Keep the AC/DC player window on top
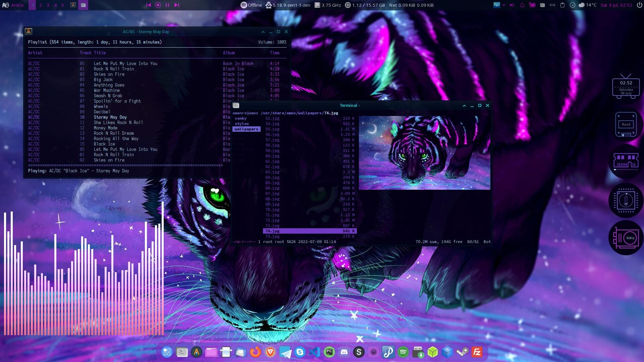644x362 pixels. (263, 32)
